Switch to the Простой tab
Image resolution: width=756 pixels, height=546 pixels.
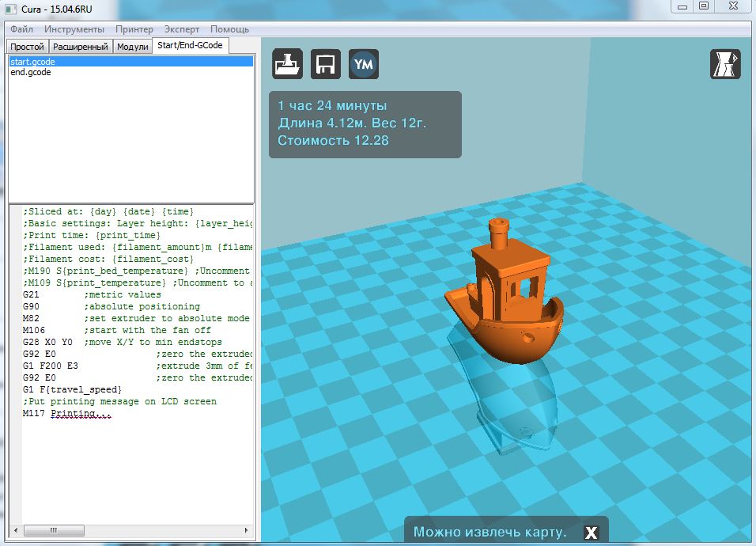[x=27, y=47]
